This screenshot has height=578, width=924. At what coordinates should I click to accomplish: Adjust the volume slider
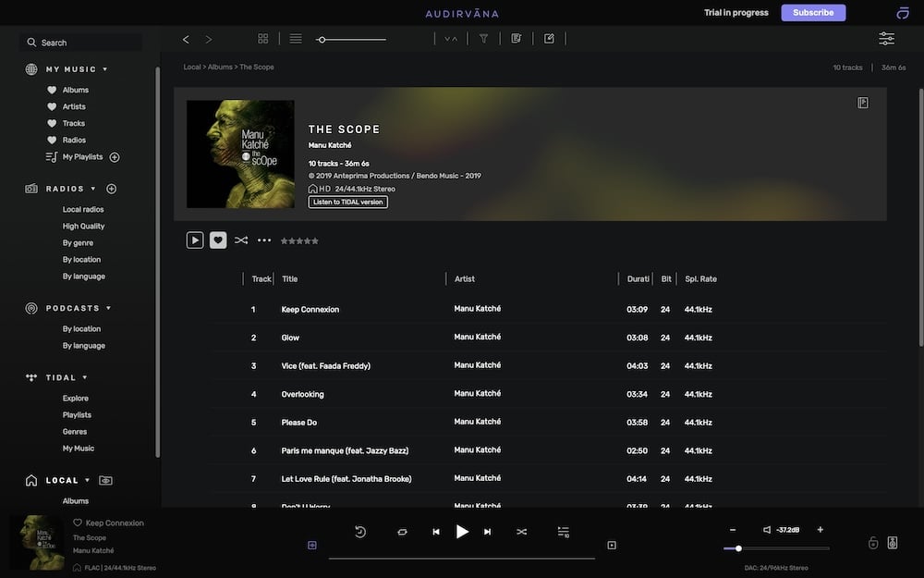coord(776,548)
